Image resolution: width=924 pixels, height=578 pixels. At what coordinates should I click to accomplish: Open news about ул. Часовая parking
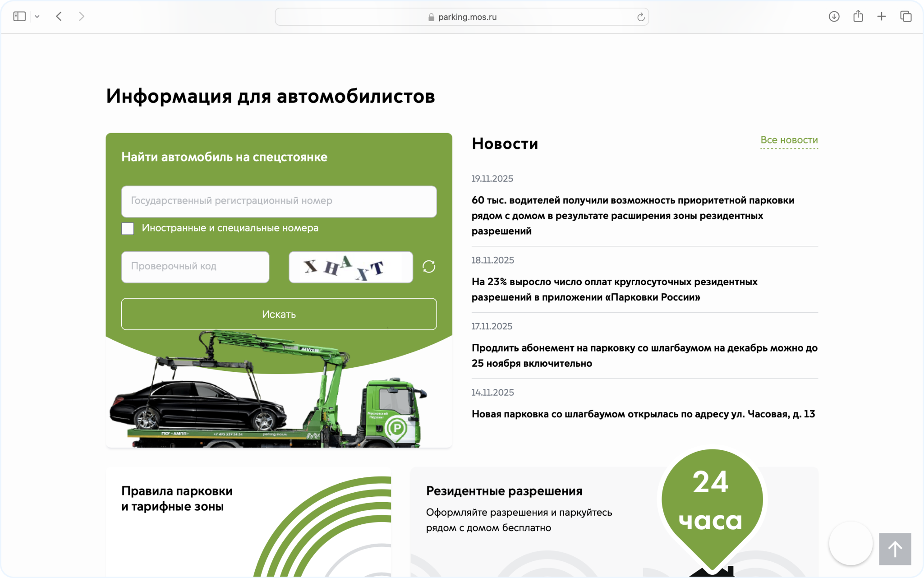(643, 414)
